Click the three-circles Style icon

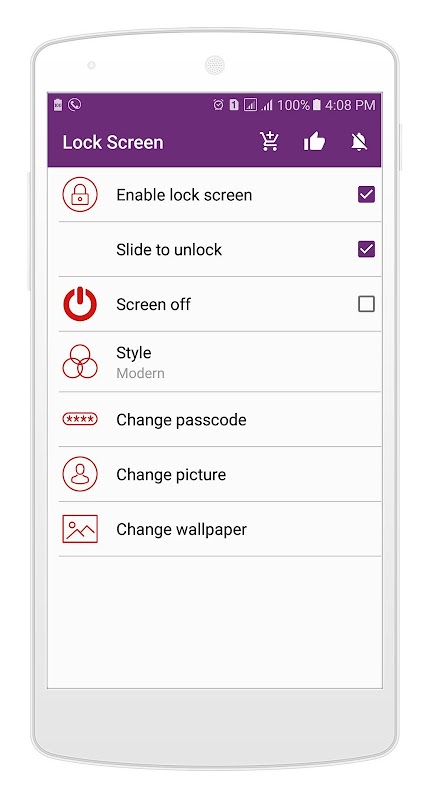[80, 361]
